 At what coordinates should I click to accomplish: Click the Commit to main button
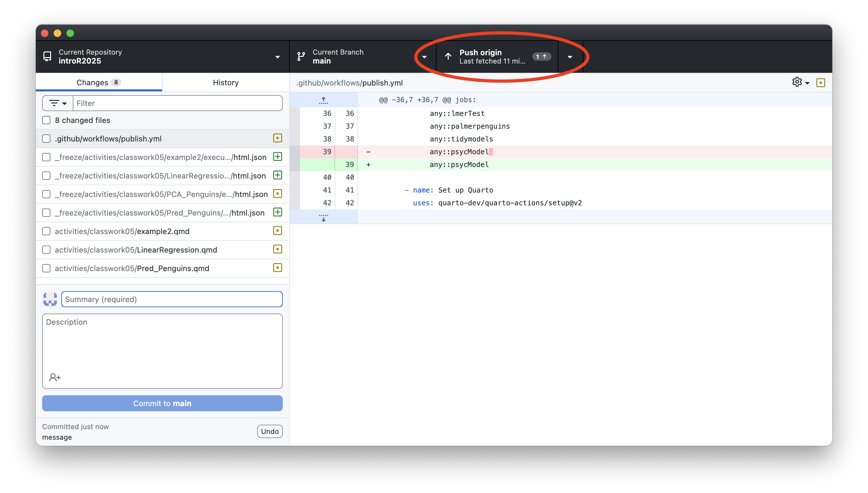162,403
